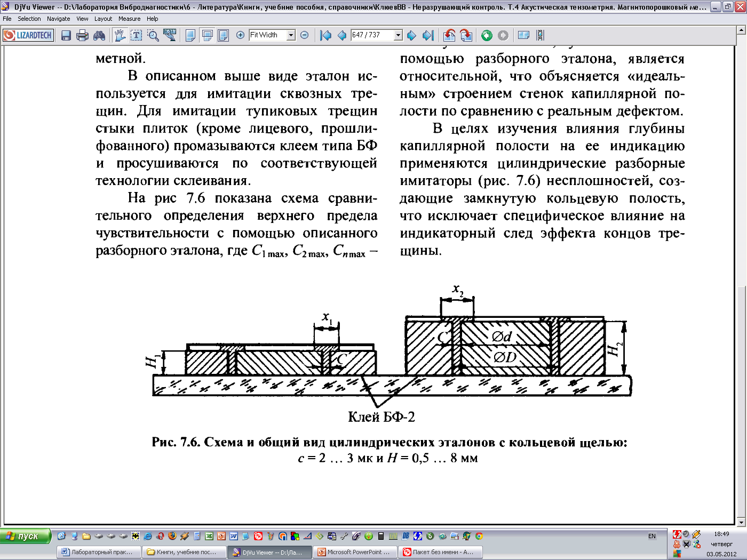Select the Measure ruler tool
The image size is (747, 560).
pyautogui.click(x=170, y=35)
